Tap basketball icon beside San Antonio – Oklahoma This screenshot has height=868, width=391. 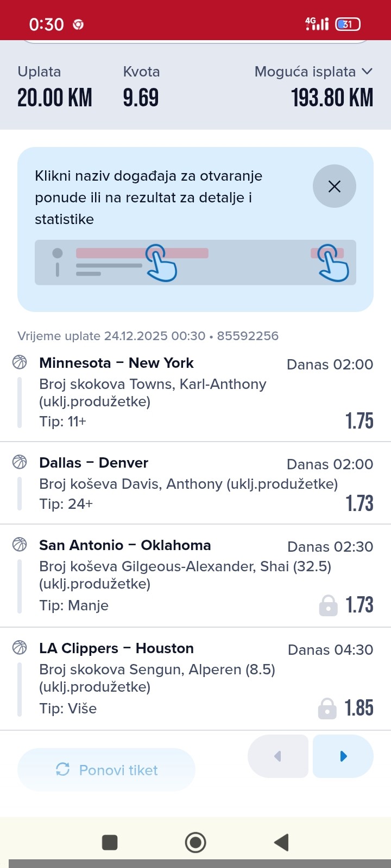(20, 544)
